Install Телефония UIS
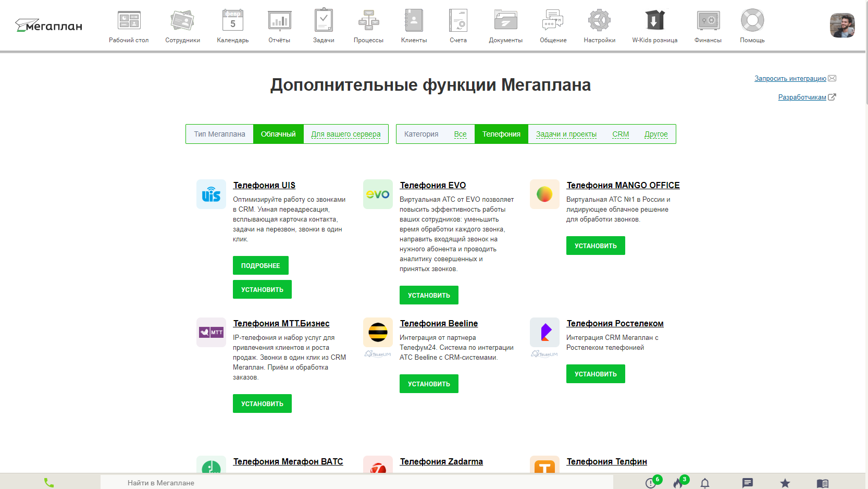 pyautogui.click(x=262, y=289)
